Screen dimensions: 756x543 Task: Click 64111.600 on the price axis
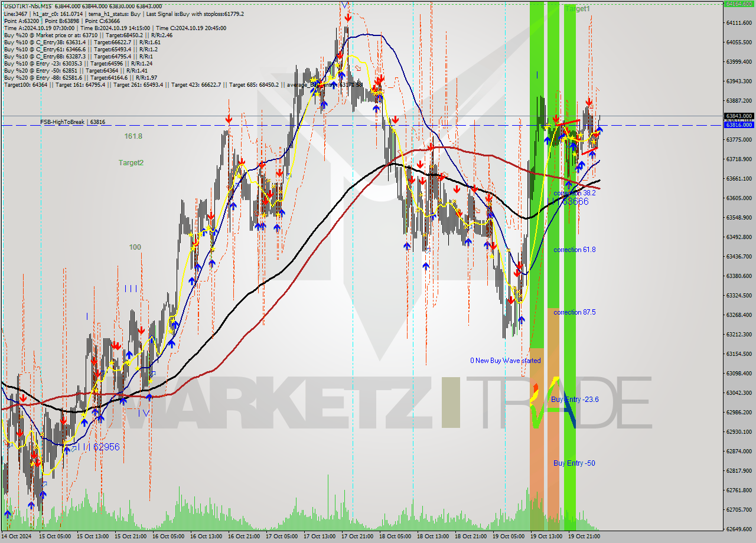pyautogui.click(x=738, y=22)
